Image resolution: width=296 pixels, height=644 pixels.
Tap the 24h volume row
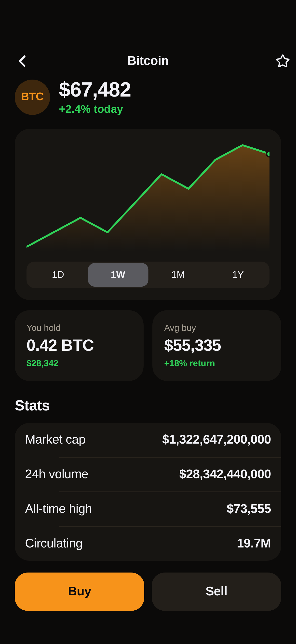click(148, 474)
